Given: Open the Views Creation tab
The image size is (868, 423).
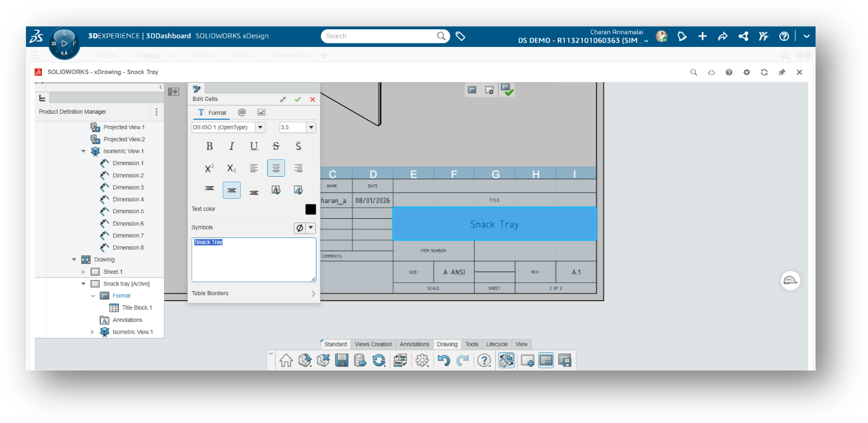Looking at the screenshot, I should [x=373, y=344].
